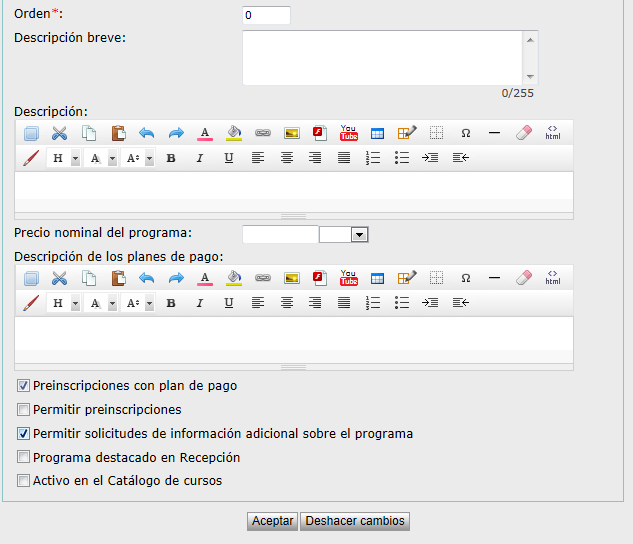Check Permitir preinscripciones
The image size is (633, 544).
(23, 410)
